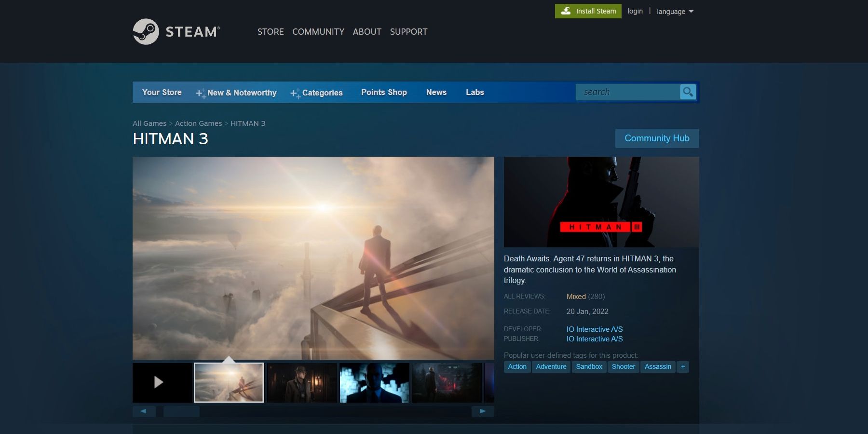Click the Steam logo
This screenshot has width=868, height=434.
click(x=176, y=32)
